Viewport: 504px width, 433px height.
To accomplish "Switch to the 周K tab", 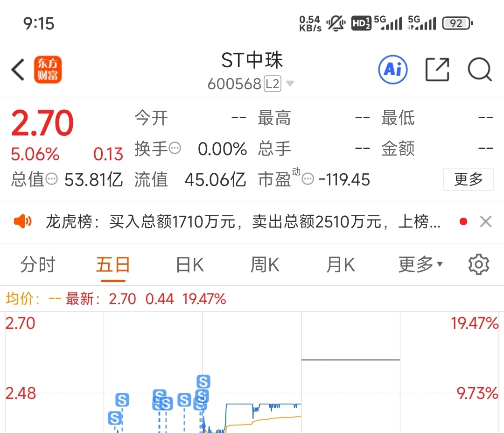I will (x=265, y=265).
